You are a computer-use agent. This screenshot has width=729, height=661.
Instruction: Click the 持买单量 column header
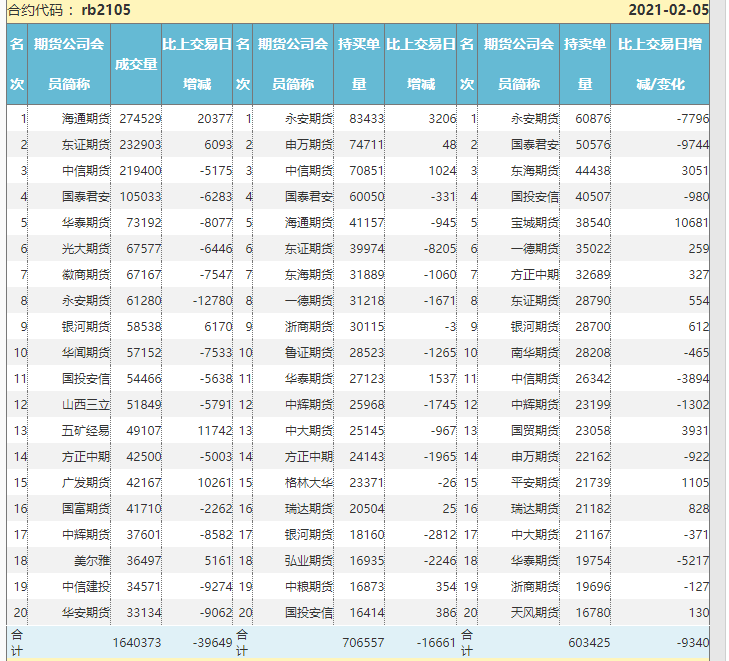coord(359,64)
